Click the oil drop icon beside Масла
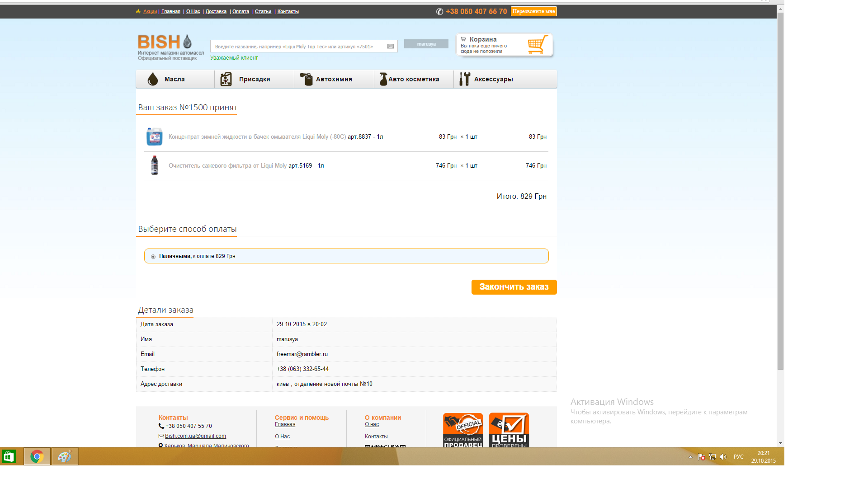 (153, 79)
